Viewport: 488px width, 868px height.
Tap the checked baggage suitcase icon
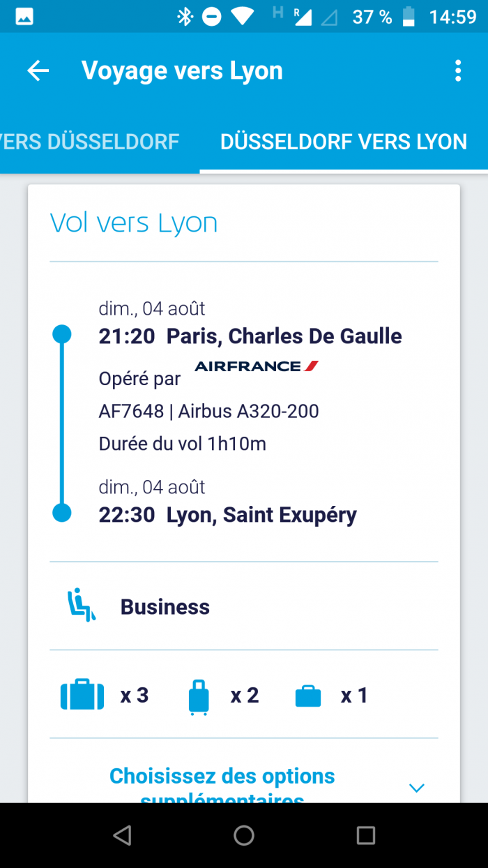pos(82,695)
